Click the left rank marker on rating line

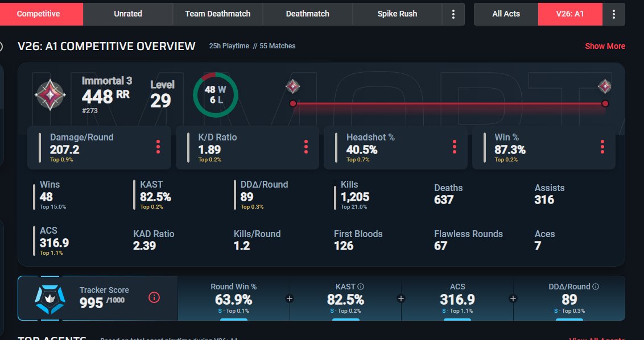293,103
